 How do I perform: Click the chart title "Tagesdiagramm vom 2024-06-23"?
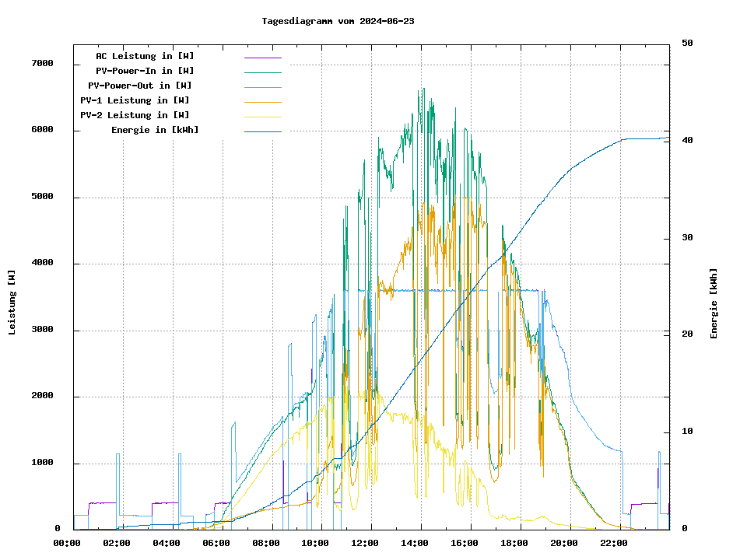click(x=338, y=21)
